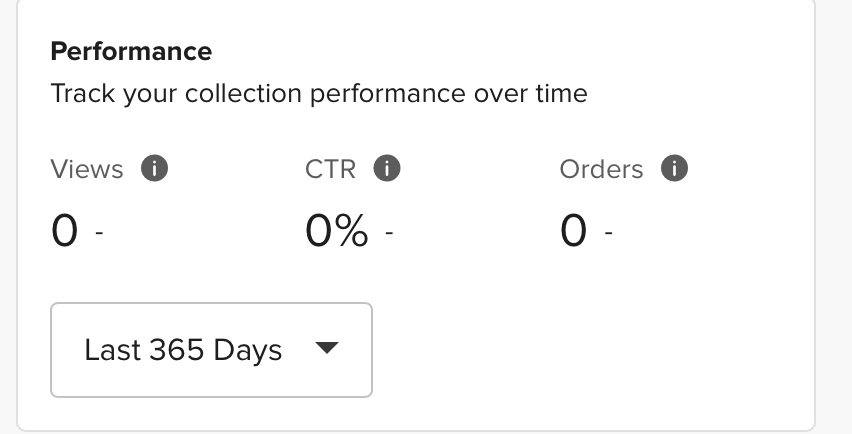The width and height of the screenshot is (852, 434).
Task: Click the Views value showing 0
Action: (x=65, y=231)
